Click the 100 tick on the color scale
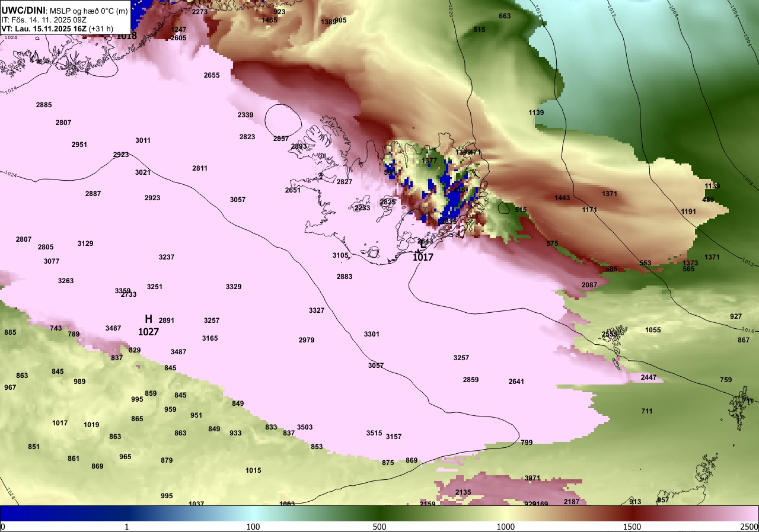Viewport: 759px width, 532px height. tap(253, 527)
